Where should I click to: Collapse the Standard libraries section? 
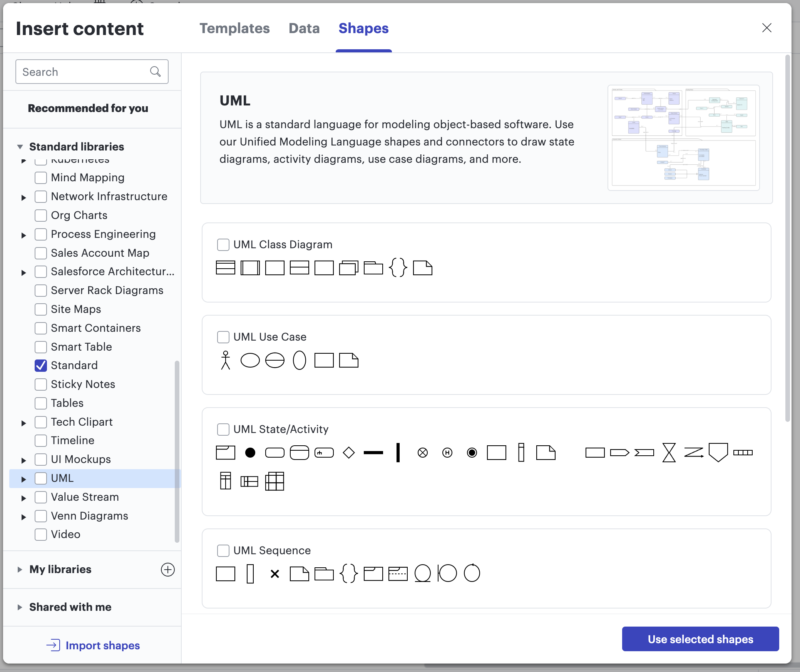pyautogui.click(x=20, y=146)
